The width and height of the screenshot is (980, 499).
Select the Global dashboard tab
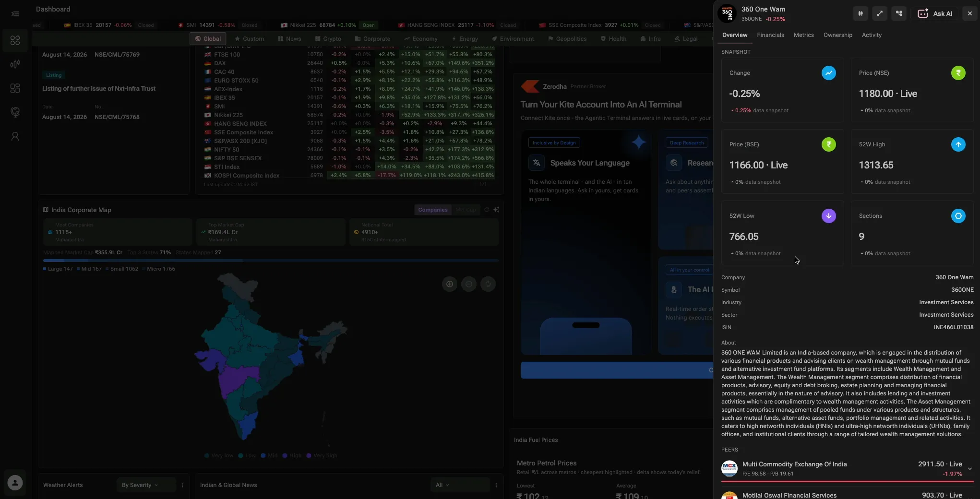pos(208,39)
